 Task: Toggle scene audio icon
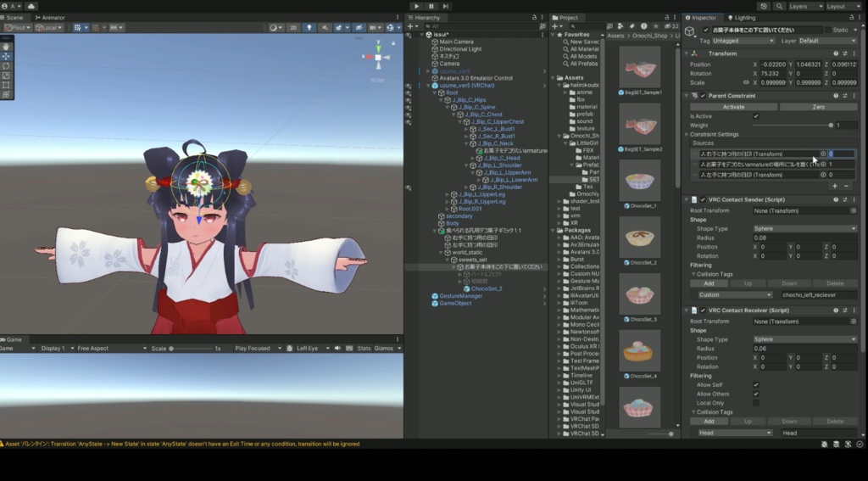coord(325,28)
